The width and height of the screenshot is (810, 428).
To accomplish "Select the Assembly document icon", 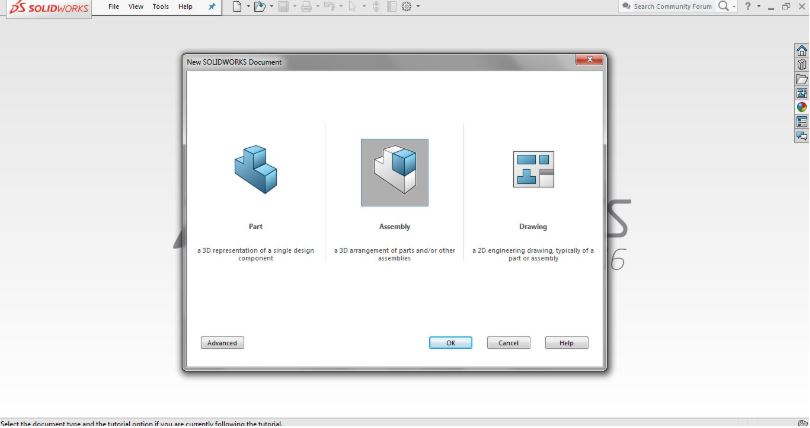I will point(395,172).
